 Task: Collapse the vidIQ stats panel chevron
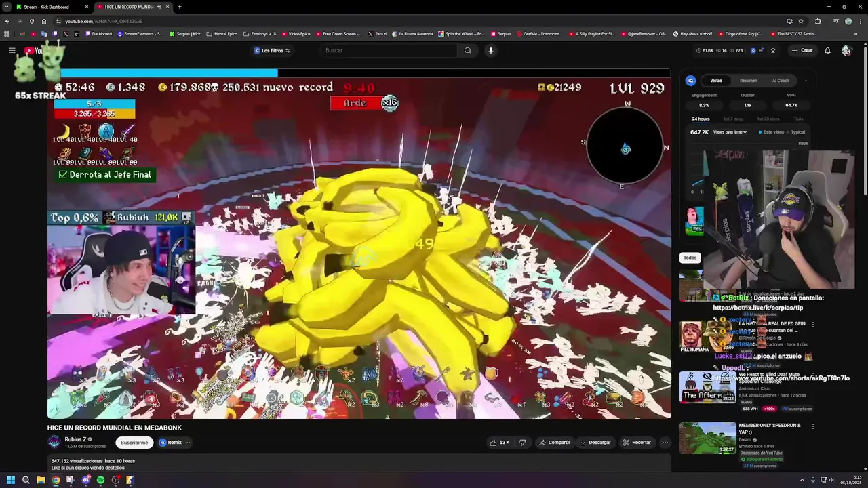[x=806, y=81]
